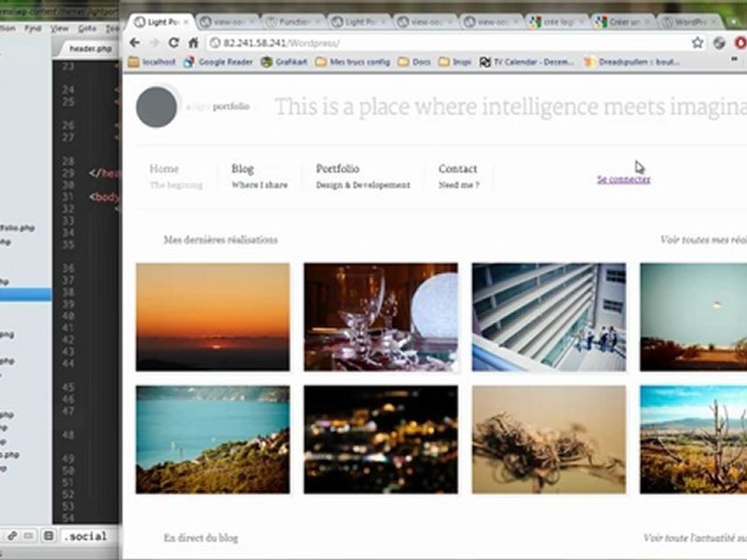Open the localhost bookmark folder
The height and width of the screenshot is (560, 747).
(152, 62)
